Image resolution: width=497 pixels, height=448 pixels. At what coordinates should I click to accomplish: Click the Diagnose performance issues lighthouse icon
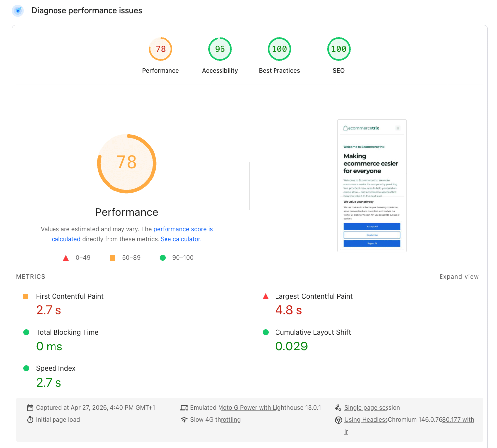pos(18,11)
